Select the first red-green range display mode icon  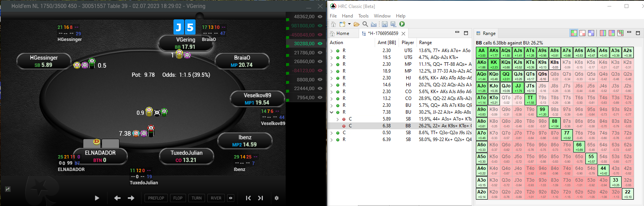(x=574, y=33)
